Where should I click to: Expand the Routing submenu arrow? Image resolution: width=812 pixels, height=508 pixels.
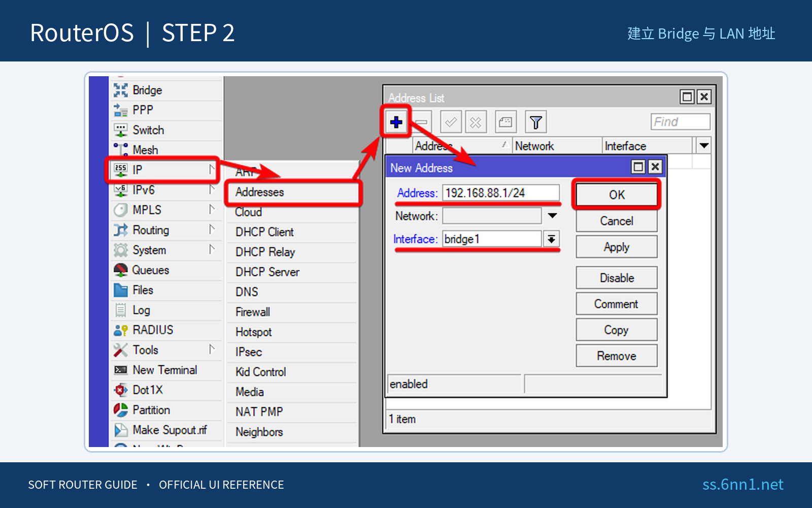212,230
